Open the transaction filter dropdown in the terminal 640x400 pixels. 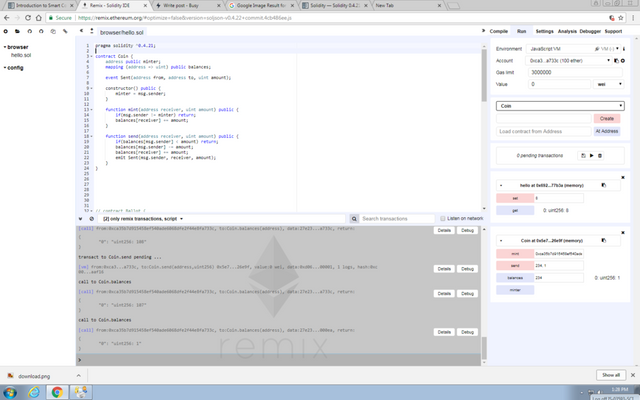click(x=143, y=219)
